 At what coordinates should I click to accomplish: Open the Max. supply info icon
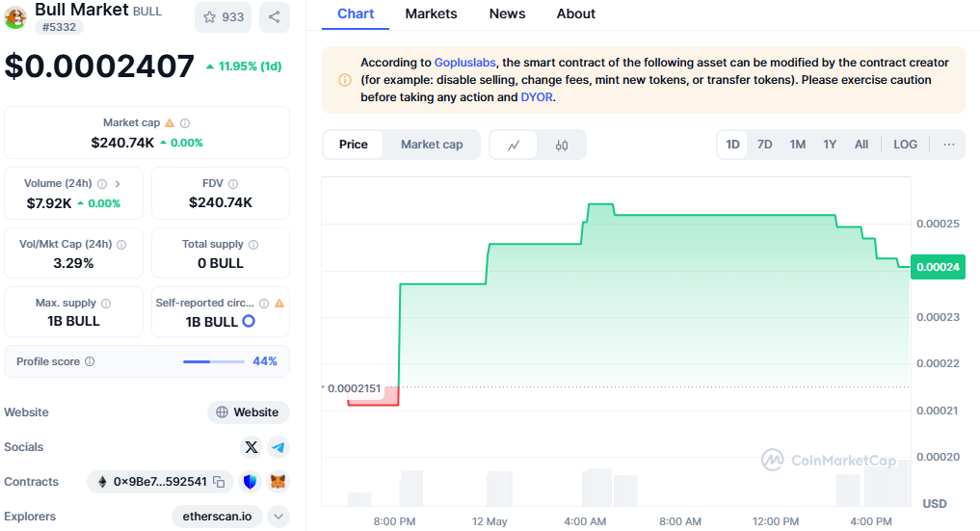[x=106, y=303]
